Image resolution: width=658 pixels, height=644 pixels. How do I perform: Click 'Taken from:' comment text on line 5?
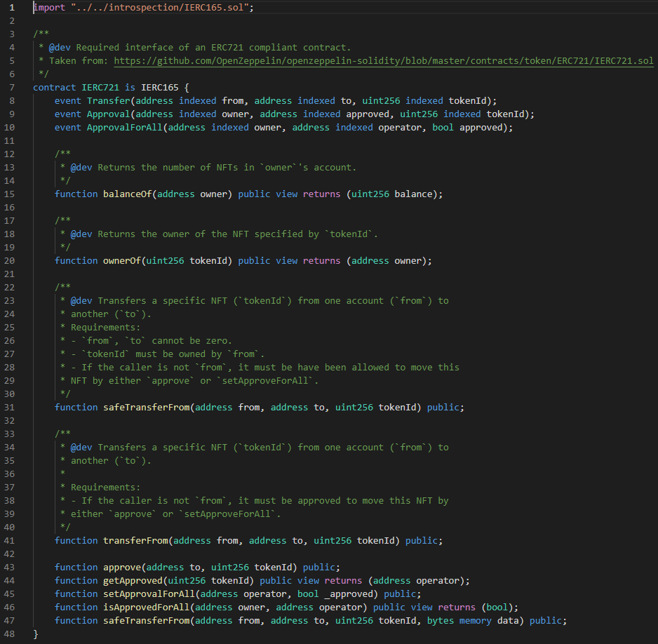point(79,61)
